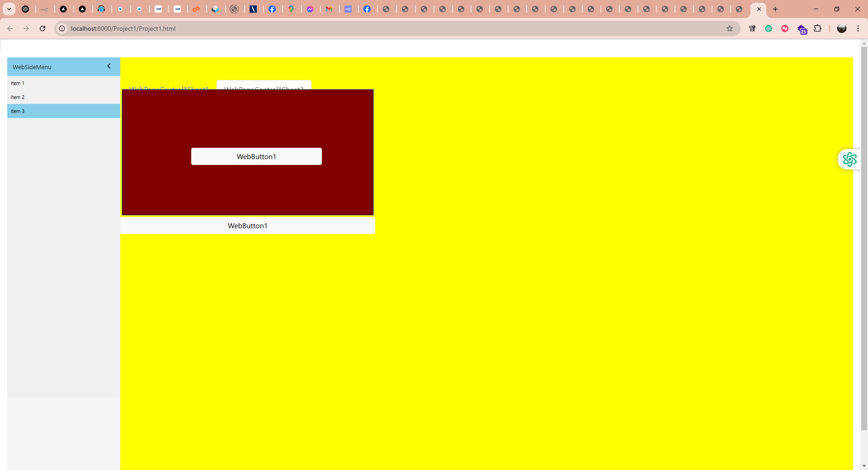This screenshot has width=868, height=470.
Task: Open the password keys extension icon
Action: [x=752, y=28]
